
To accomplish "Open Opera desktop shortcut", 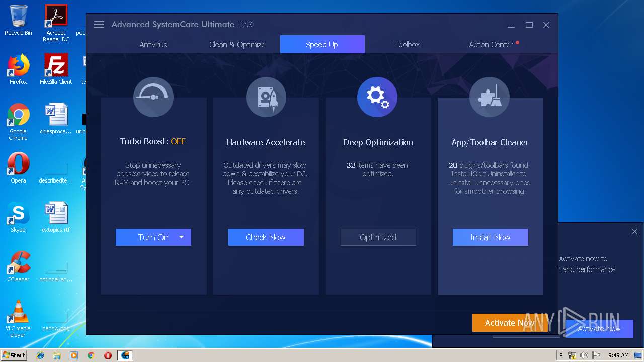I will 18,168.
